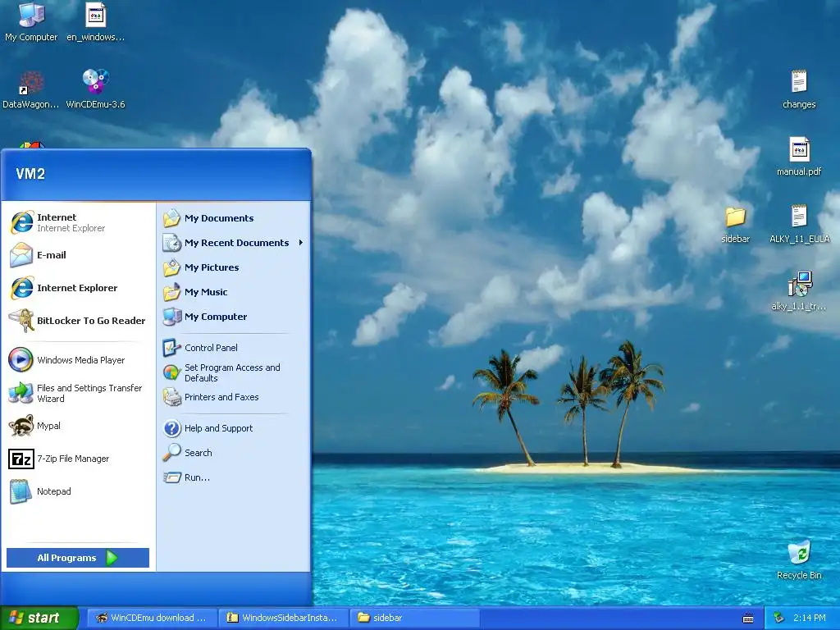Launch Internet Explorer entry in Start menu
840x630 pixels.
click(78, 288)
